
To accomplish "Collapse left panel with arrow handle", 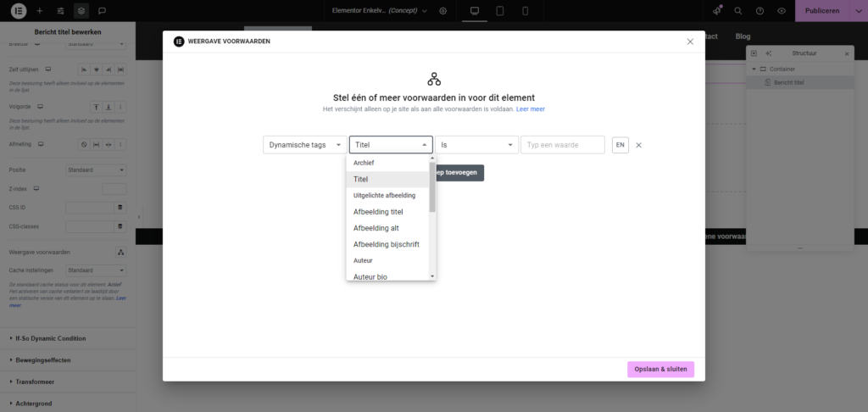I will tap(139, 217).
